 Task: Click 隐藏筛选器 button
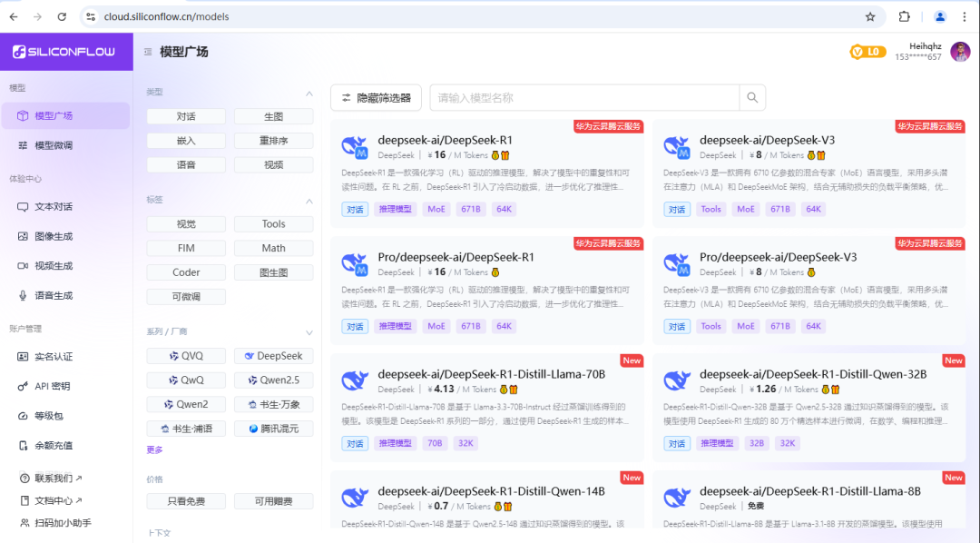point(377,97)
